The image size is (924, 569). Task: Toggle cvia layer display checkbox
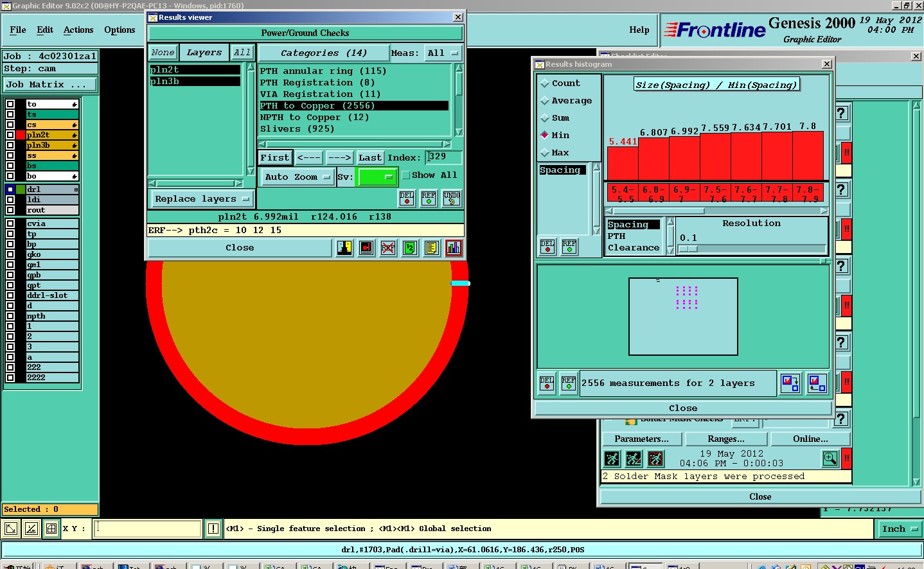coord(10,223)
